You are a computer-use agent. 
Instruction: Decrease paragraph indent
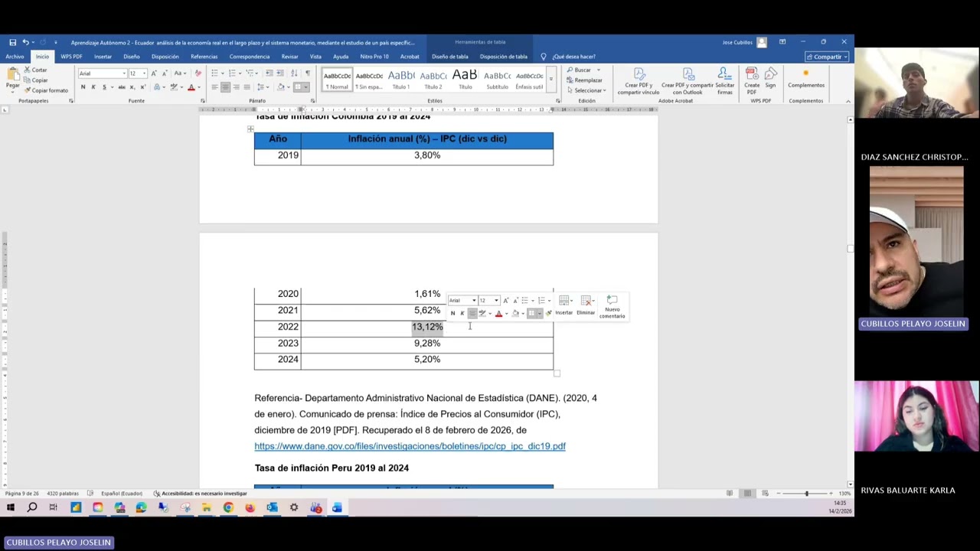271,73
